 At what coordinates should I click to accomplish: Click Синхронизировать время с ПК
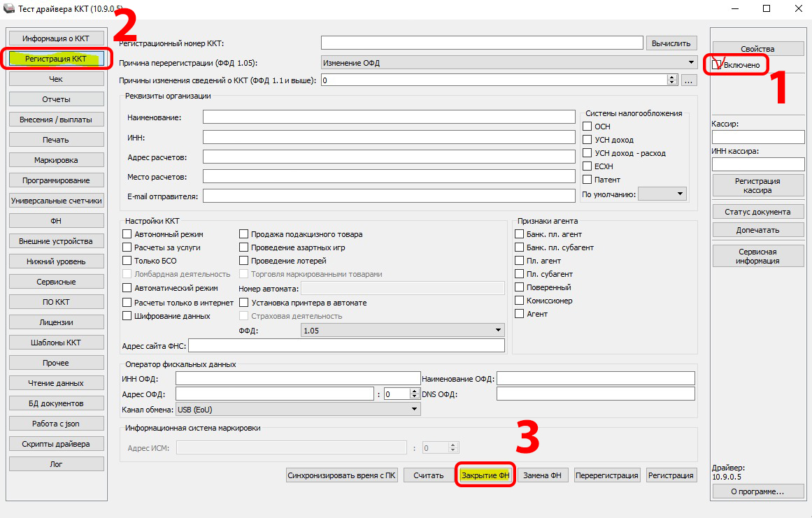pyautogui.click(x=342, y=475)
